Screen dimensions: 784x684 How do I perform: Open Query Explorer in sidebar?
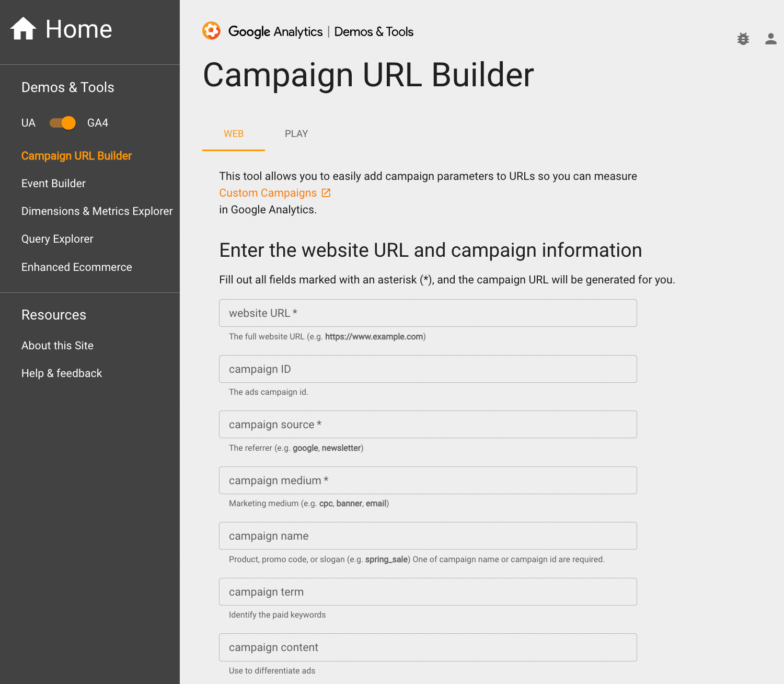pyautogui.click(x=57, y=239)
